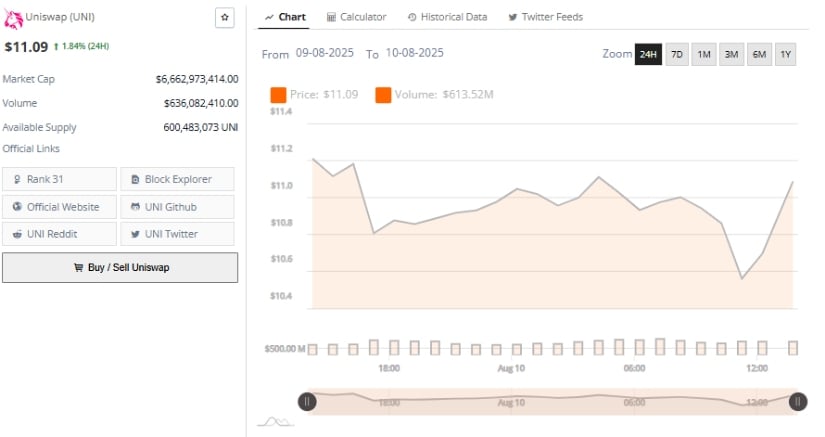Click the Uniswap (UNI) title
Viewport: 825px width, 437px height.
coord(60,17)
